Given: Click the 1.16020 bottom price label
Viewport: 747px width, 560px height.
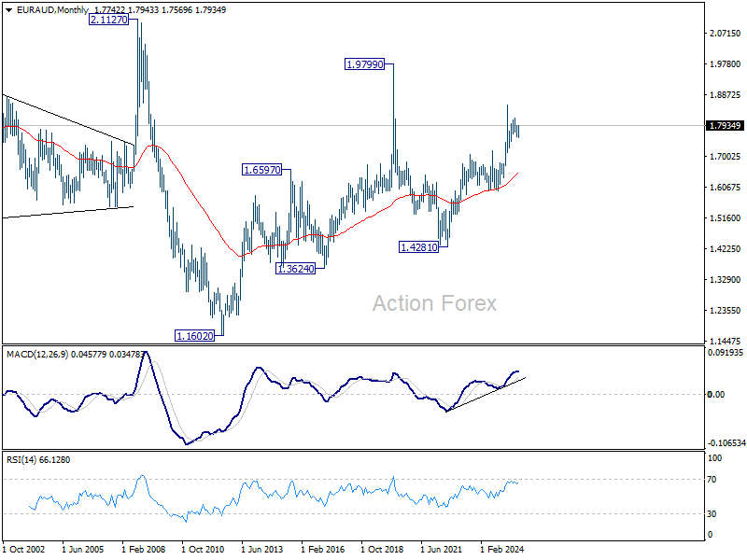Looking at the screenshot, I should 195,336.
